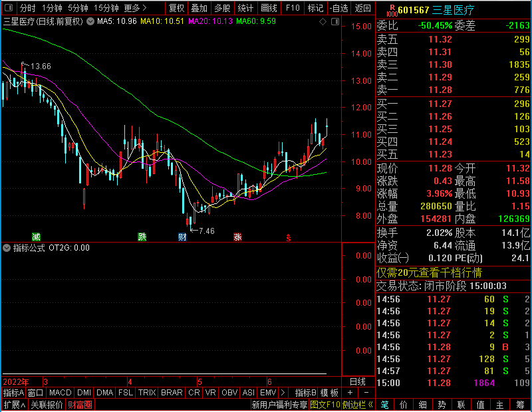
Task: Zoom out chart with minus button
Action: tap(366, 393)
